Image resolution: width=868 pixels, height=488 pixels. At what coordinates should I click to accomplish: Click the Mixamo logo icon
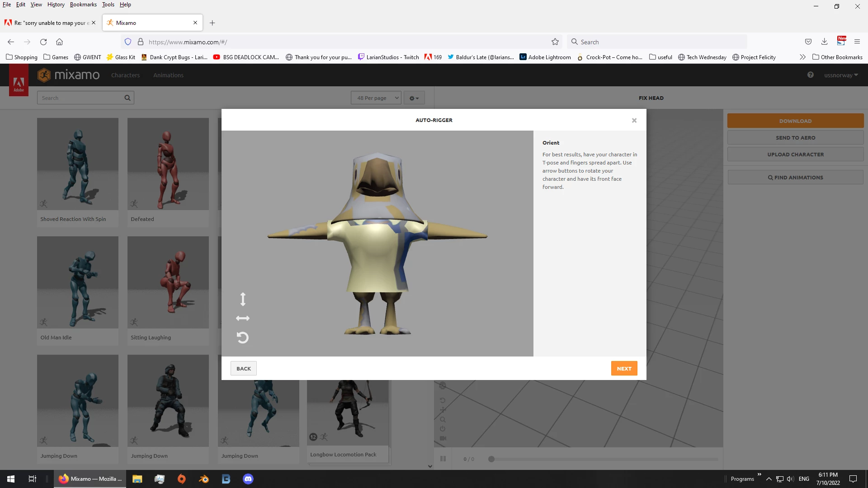click(x=44, y=75)
